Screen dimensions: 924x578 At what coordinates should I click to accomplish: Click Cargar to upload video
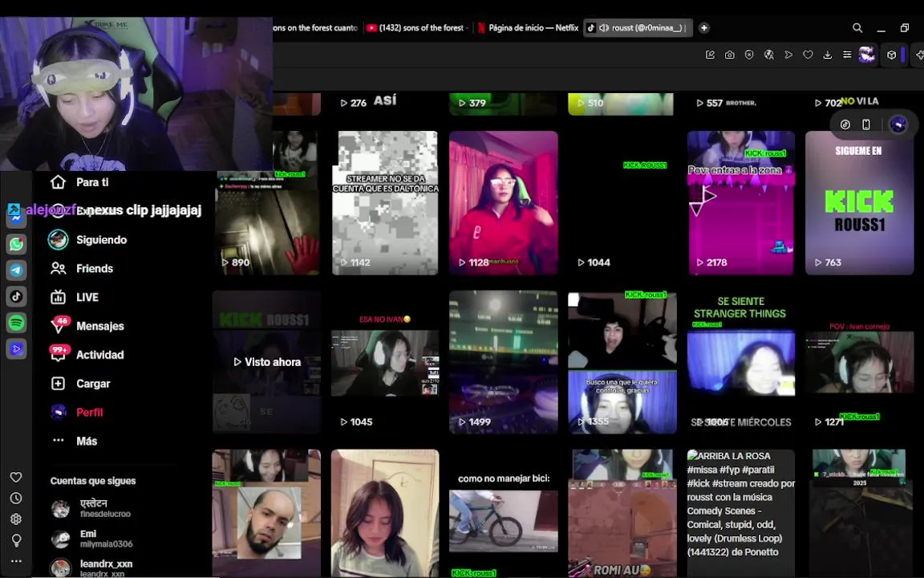pyautogui.click(x=81, y=384)
